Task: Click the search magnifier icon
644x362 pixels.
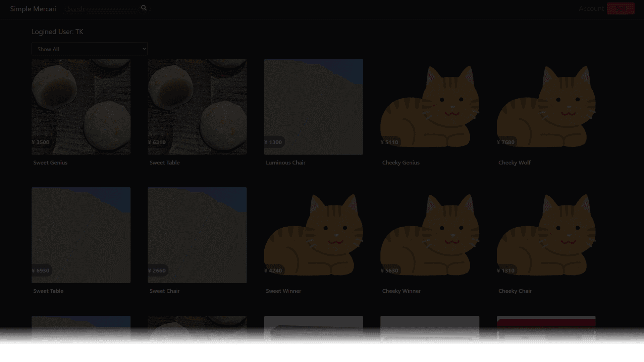Action: pyautogui.click(x=144, y=8)
